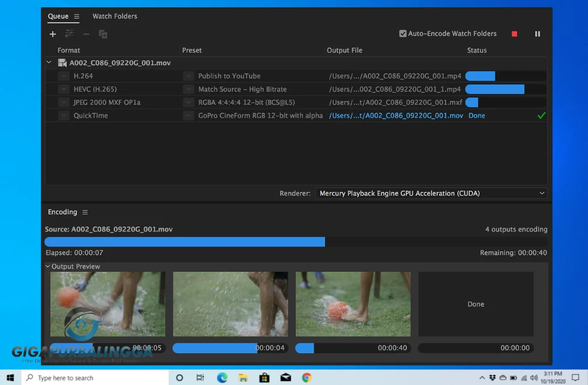Pause the encoding queue

coord(537,34)
